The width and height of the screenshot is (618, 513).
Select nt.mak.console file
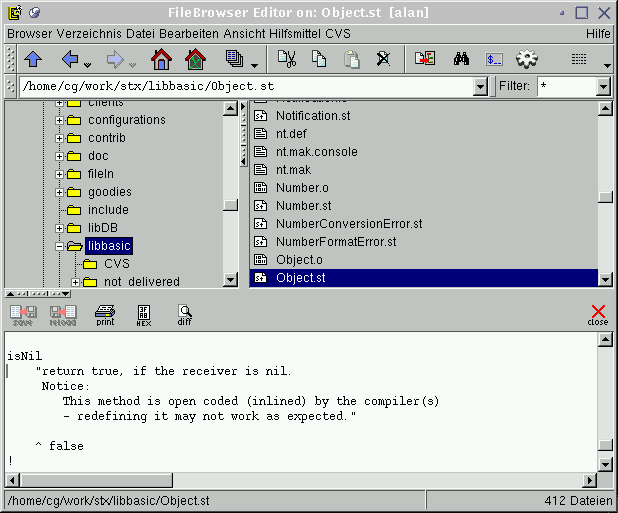tap(316, 152)
